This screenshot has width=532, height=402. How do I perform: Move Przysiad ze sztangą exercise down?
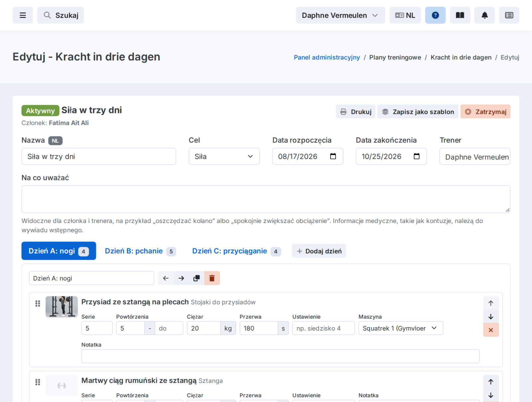[491, 317]
